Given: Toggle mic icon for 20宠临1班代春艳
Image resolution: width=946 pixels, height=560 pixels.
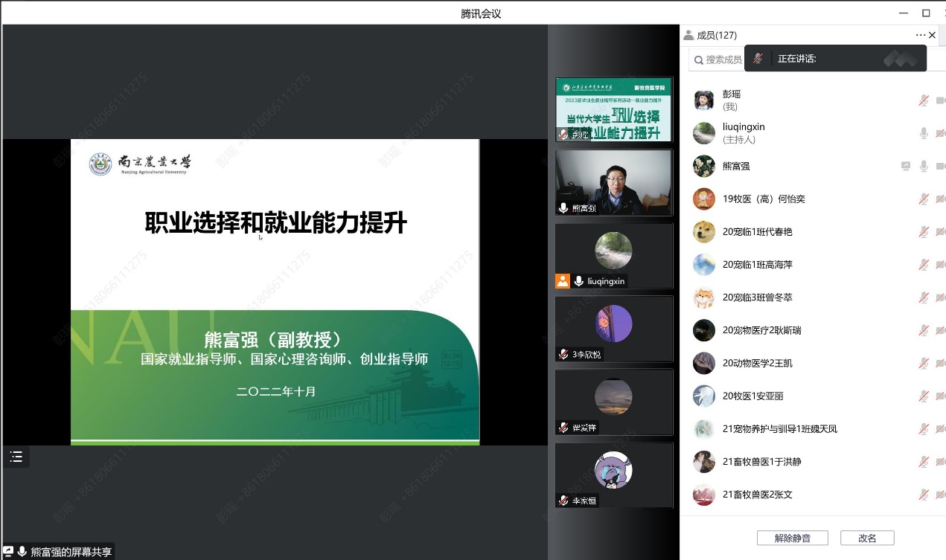Looking at the screenshot, I should [x=924, y=232].
